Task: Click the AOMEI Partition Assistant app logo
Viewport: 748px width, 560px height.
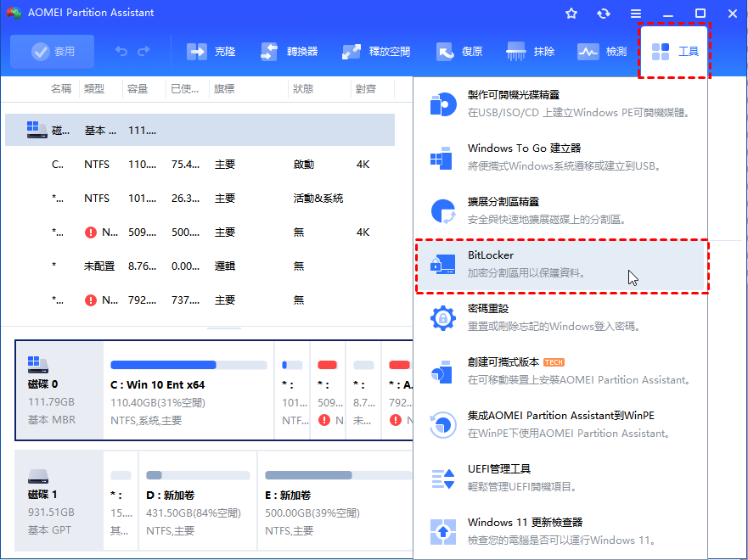Action: [14, 13]
